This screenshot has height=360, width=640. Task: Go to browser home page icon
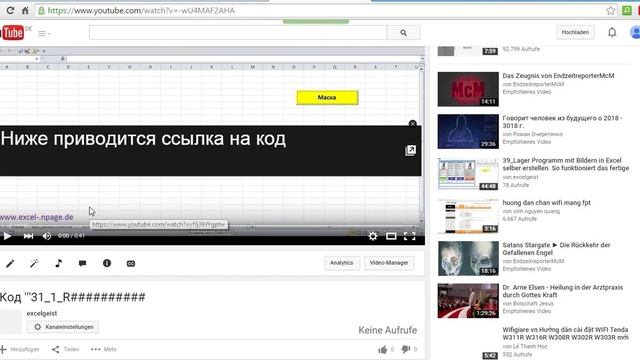(25, 11)
